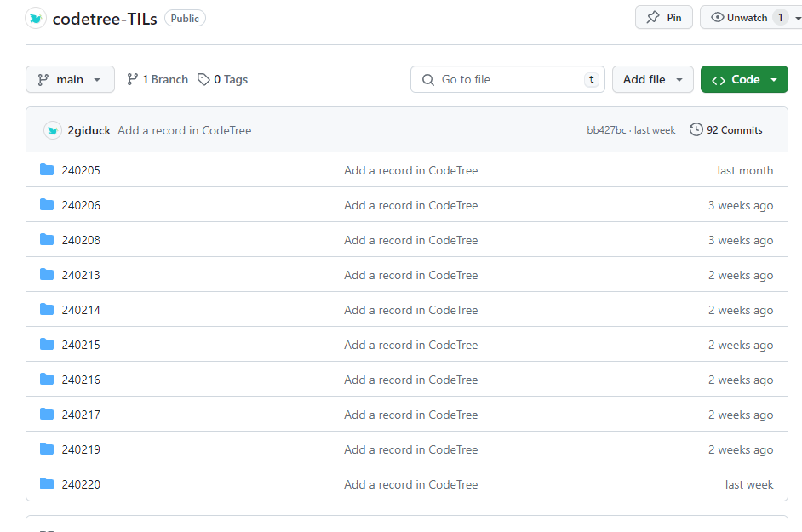The height and width of the screenshot is (532, 802).
Task: Click folder icon of 240214
Action: 47,310
